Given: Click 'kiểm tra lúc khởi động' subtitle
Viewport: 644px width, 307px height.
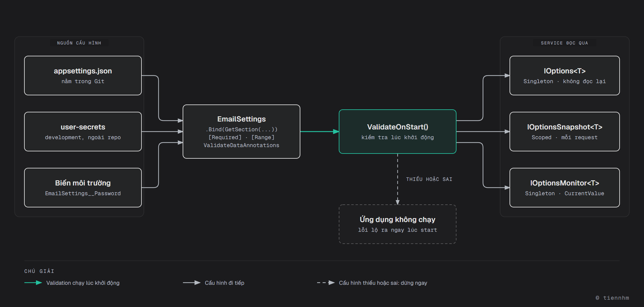Looking at the screenshot, I should pyautogui.click(x=398, y=137).
